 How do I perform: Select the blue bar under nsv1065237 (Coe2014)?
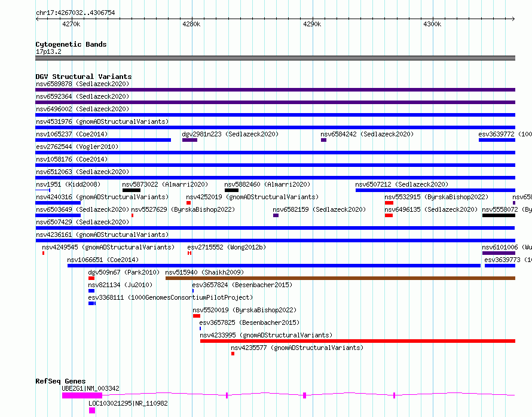point(103,140)
